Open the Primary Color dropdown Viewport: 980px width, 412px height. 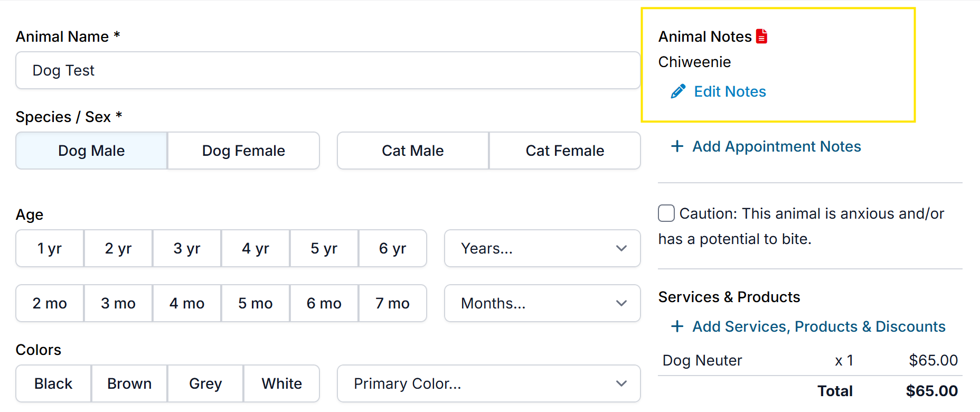pyautogui.click(x=488, y=383)
